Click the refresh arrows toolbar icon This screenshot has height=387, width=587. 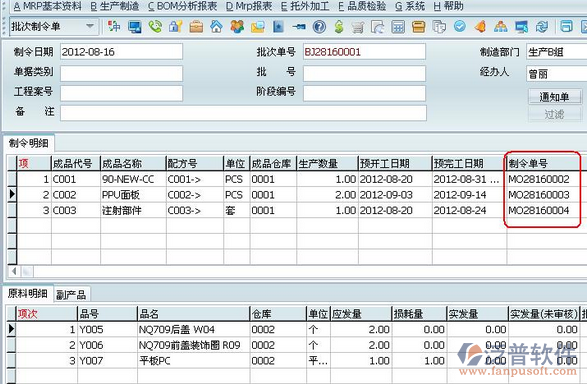point(541,27)
